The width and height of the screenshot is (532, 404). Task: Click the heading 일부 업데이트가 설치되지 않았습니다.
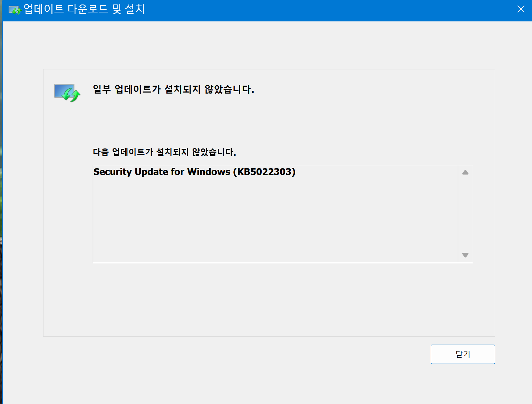tap(173, 89)
